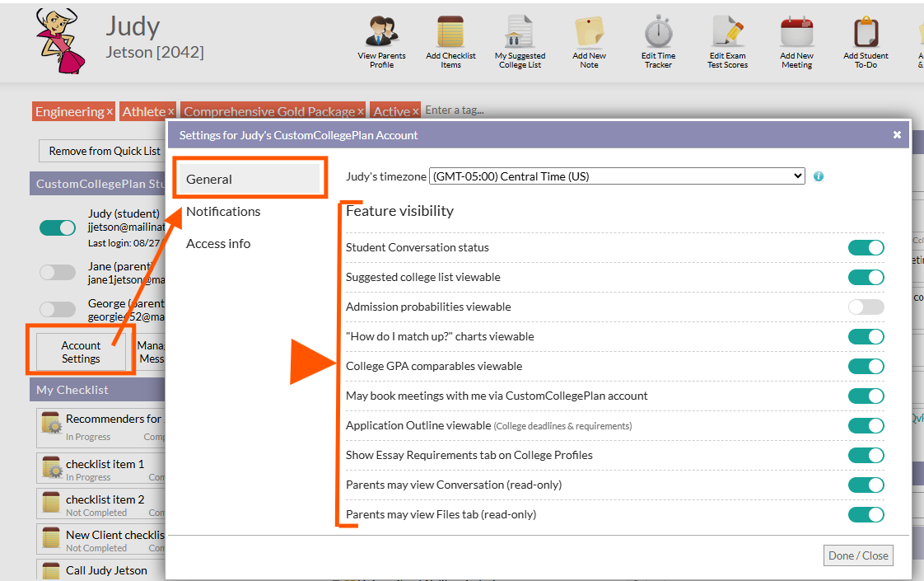Open My Suggested College List icon
This screenshot has height=581, width=924.
[x=520, y=32]
